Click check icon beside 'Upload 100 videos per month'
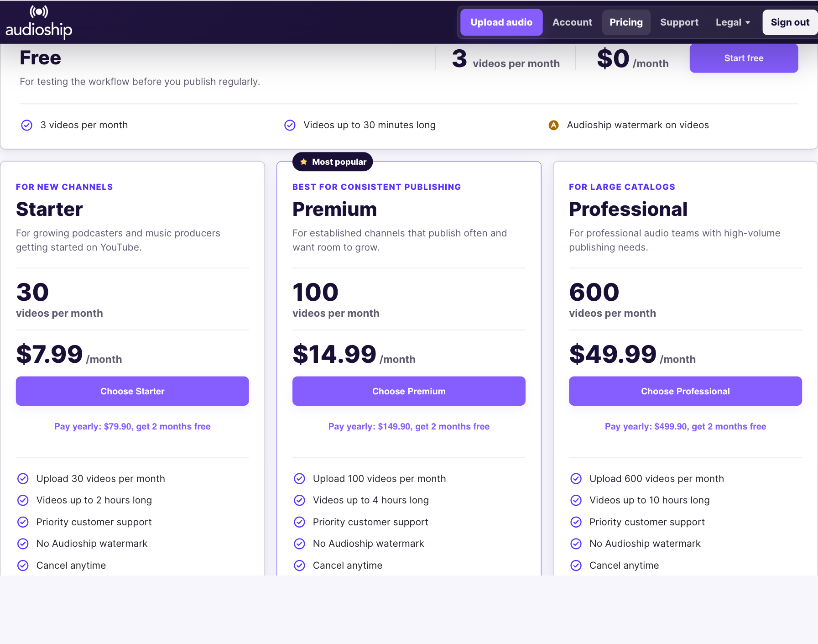The height and width of the screenshot is (644, 818). tap(299, 479)
